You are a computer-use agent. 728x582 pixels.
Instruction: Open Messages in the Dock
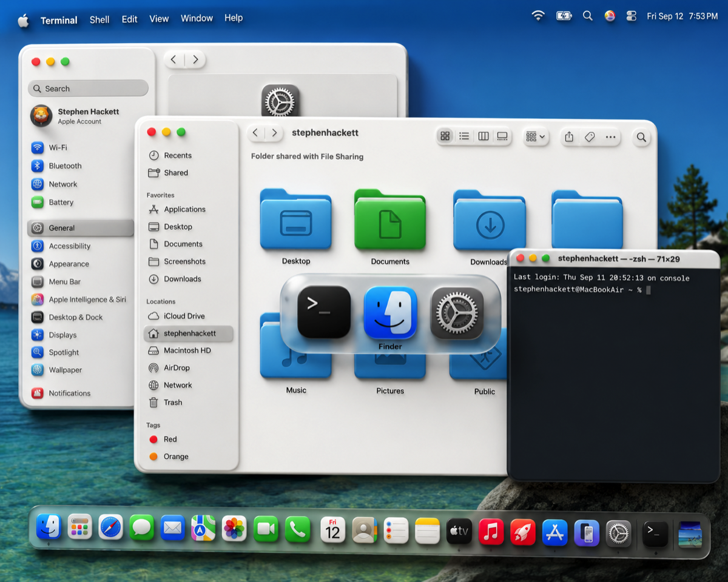141,528
